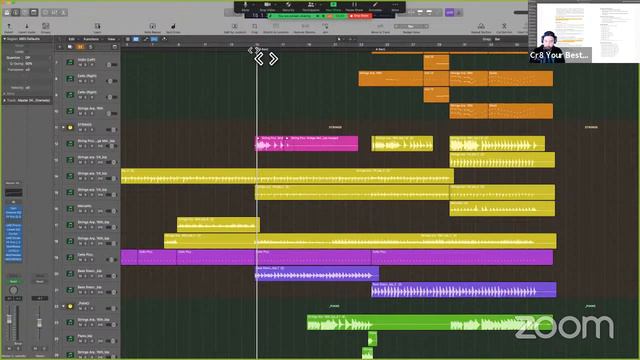
Task: Click Zoom More options button
Action: tap(395, 6)
